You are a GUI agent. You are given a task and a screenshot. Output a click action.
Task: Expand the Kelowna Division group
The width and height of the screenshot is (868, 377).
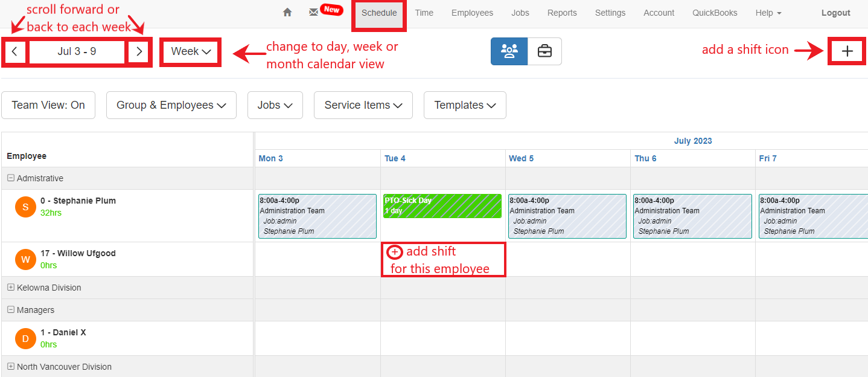coord(11,288)
